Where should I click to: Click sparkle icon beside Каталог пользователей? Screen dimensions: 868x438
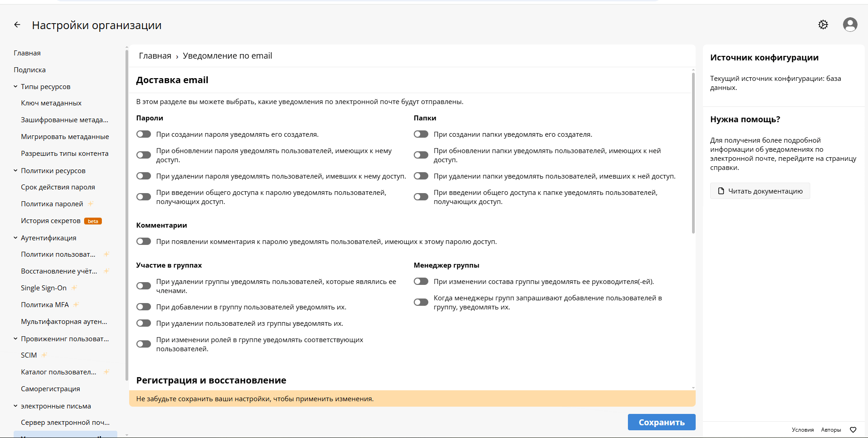point(106,372)
